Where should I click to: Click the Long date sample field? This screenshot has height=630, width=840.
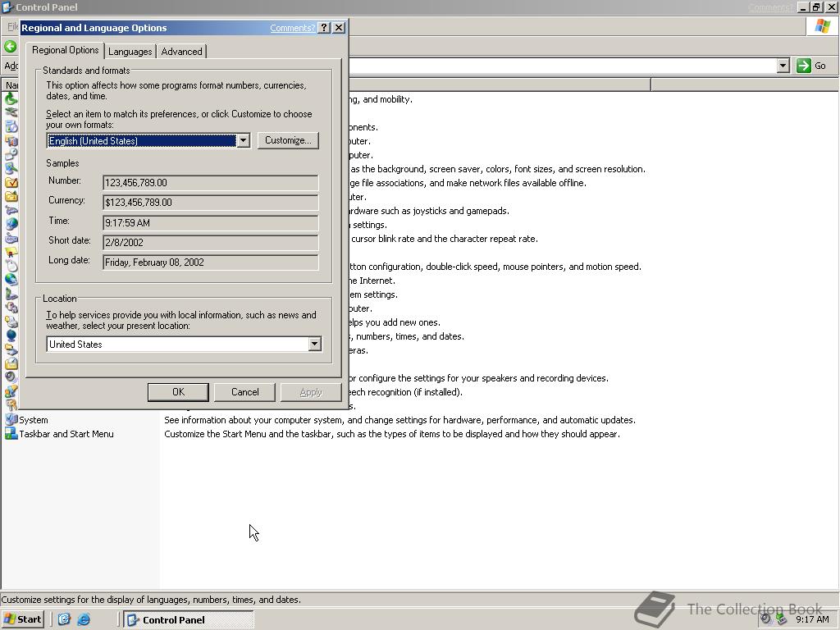click(x=211, y=262)
